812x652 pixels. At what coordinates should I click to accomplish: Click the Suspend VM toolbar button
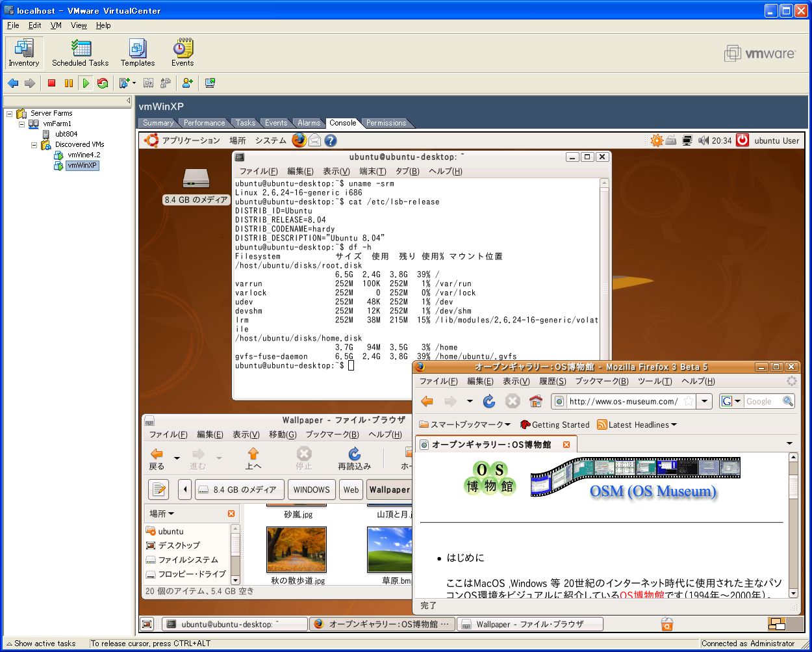[69, 83]
